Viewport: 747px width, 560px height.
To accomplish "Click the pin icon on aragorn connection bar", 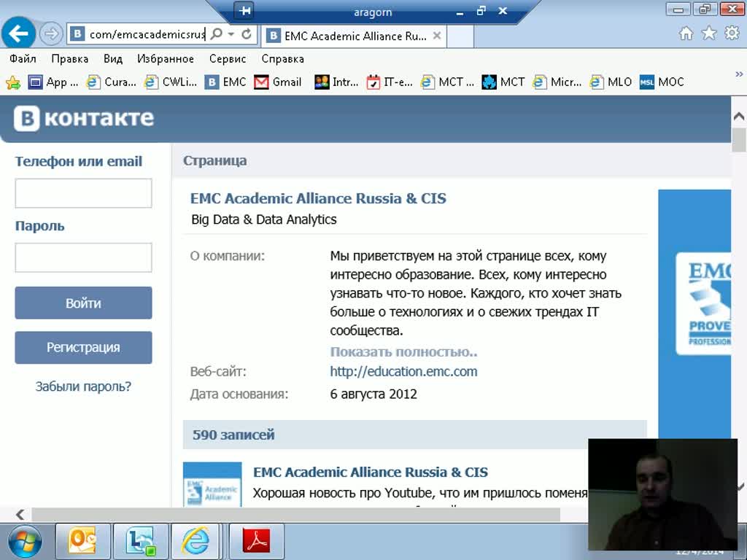I will [x=244, y=10].
